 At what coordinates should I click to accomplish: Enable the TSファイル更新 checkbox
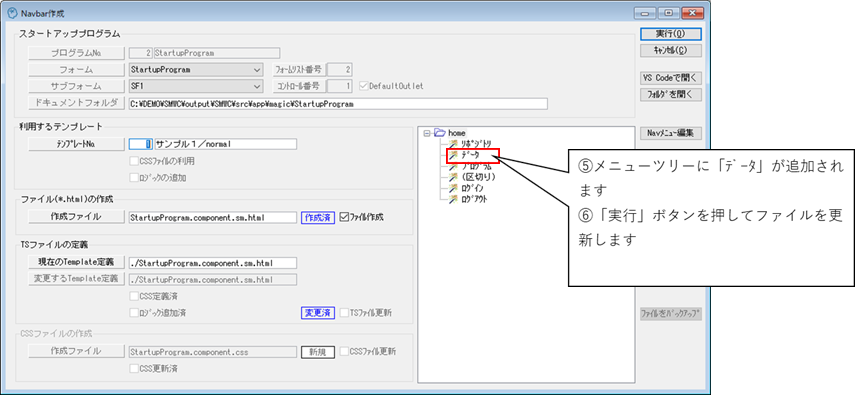point(344,313)
